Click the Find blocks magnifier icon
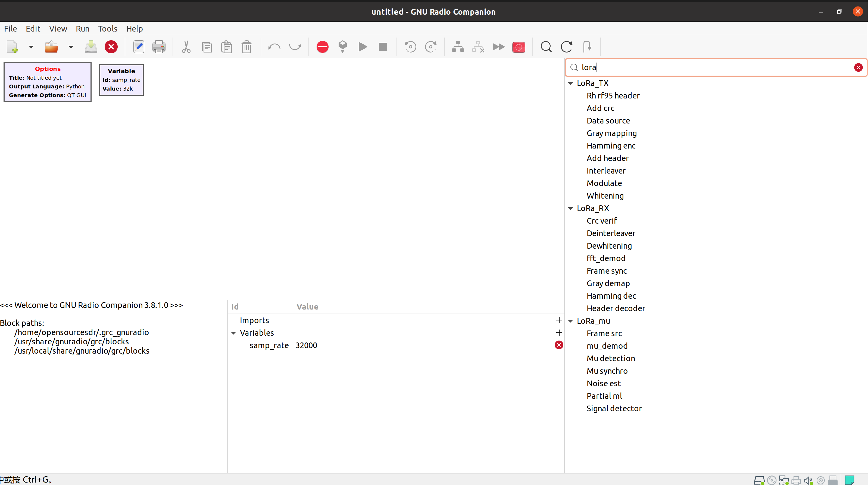This screenshot has width=868, height=485. 546,47
